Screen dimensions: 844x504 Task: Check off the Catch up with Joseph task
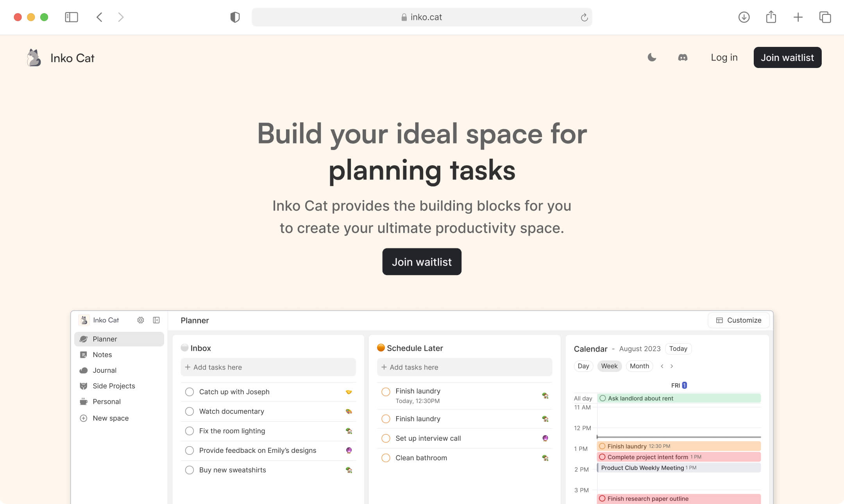pos(190,392)
